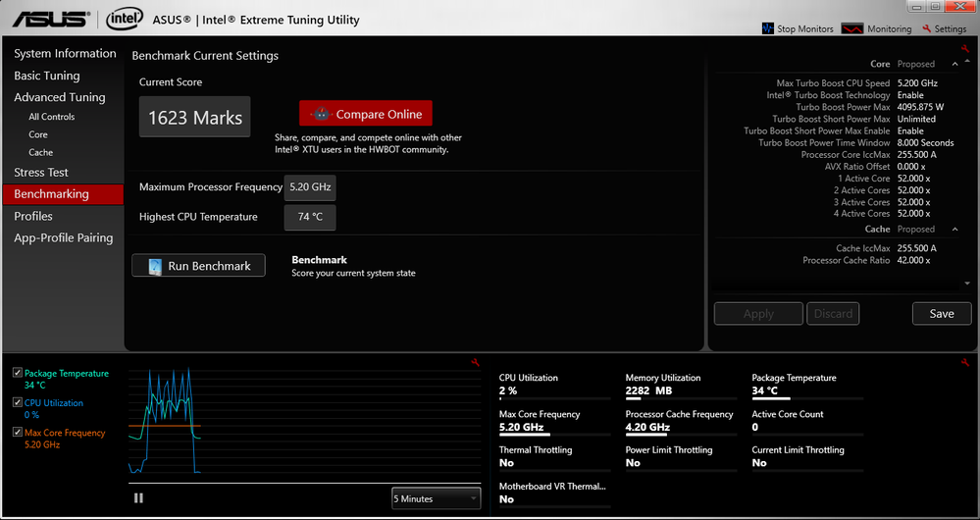Click the 1623 Marks score box
Viewport: 980px width, 520px height.
pyautogui.click(x=194, y=117)
